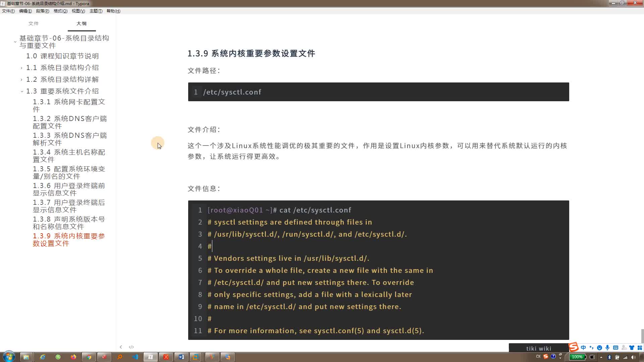Open the 视图(V) menu
The image size is (644, 362).
pyautogui.click(x=78, y=11)
